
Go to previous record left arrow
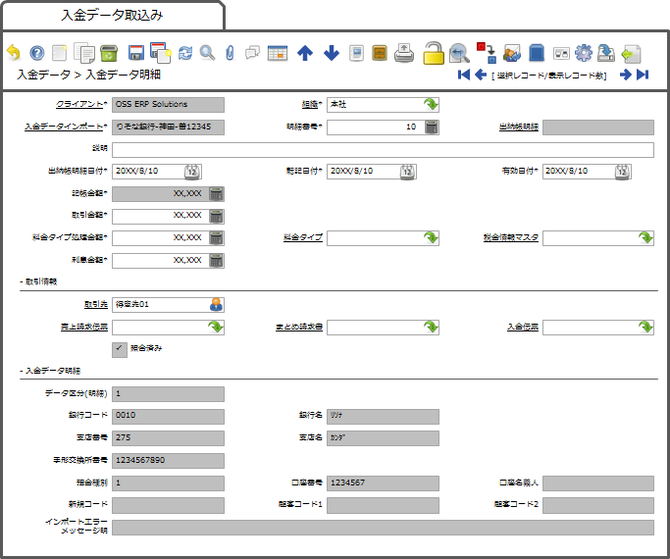(481, 75)
